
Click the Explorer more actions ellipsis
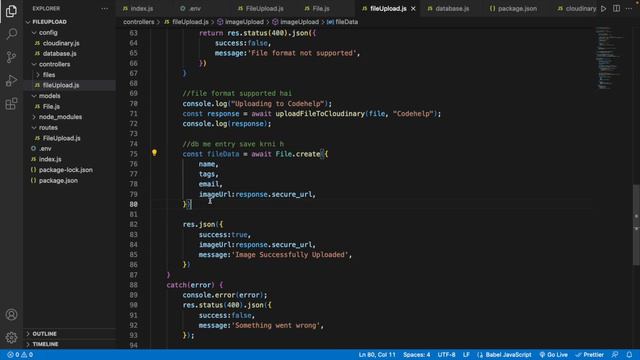104,9
